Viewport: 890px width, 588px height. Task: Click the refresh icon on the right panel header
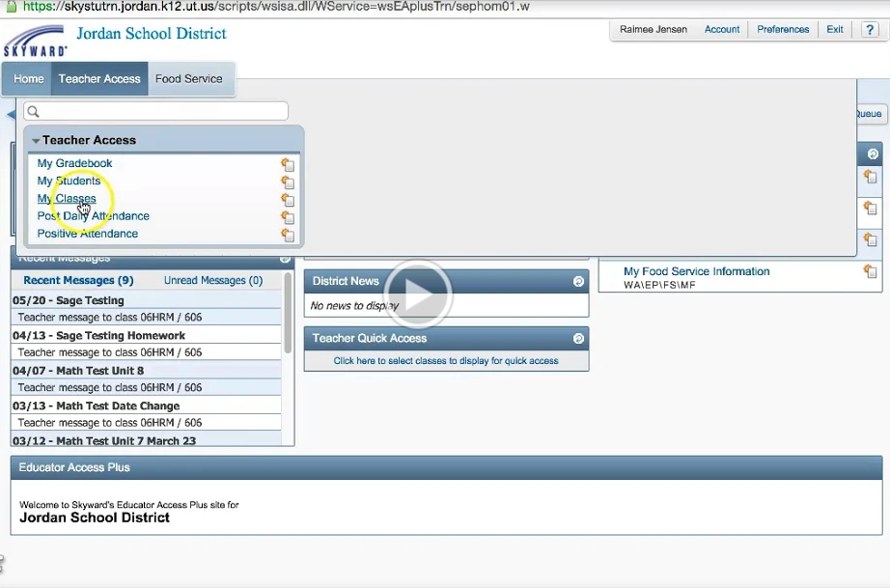click(870, 153)
